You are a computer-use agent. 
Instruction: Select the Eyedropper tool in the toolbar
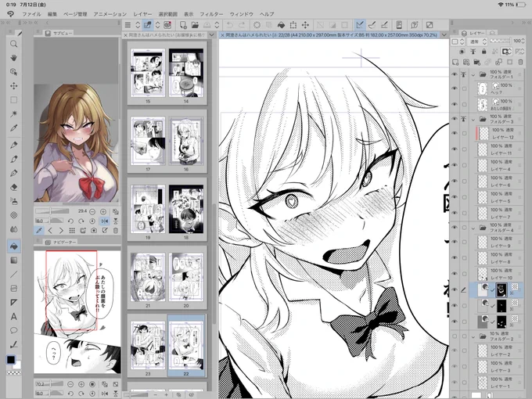[13, 128]
